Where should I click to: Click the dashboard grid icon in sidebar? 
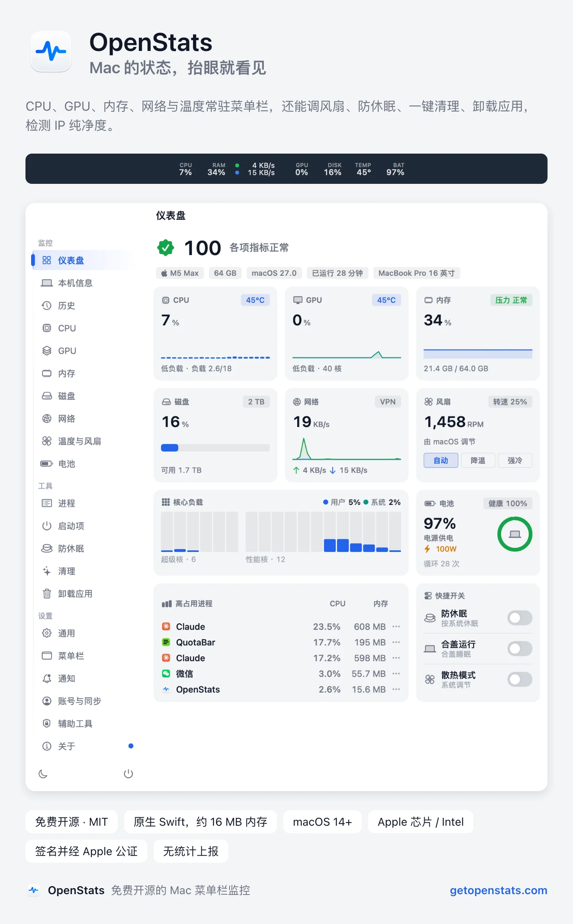[47, 260]
